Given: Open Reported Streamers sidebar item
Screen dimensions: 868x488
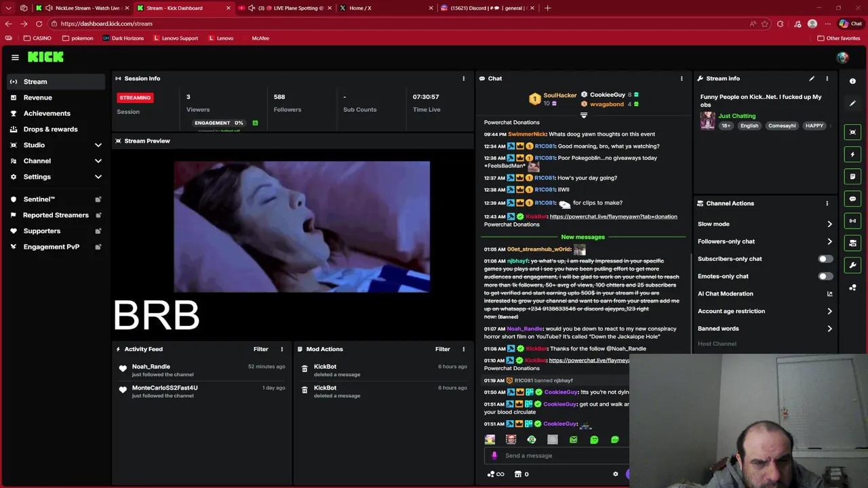Looking at the screenshot, I should 56,215.
